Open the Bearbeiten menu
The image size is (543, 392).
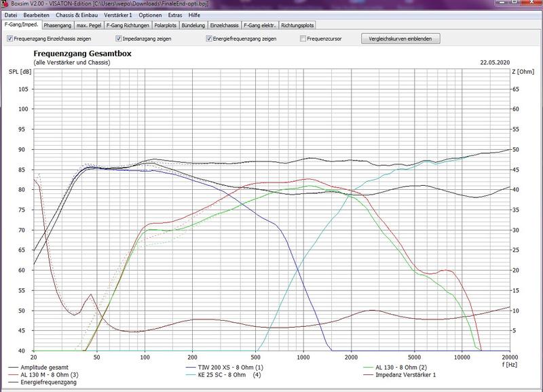click(x=36, y=14)
